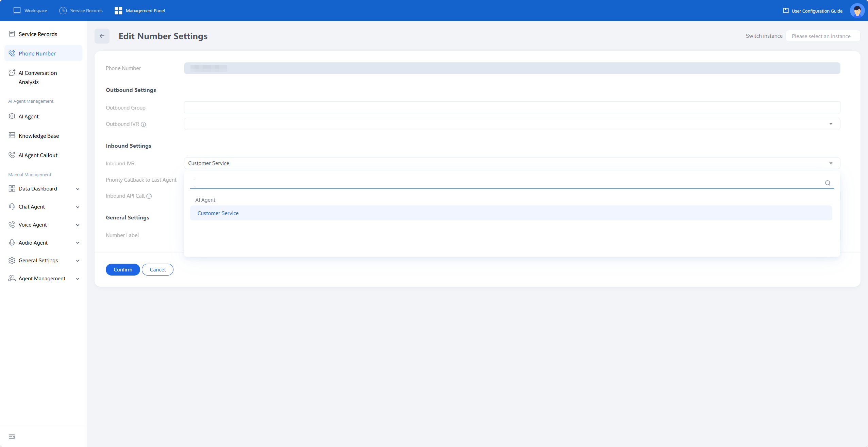Open the Switch instance selector
Screen dimensions: 868x447
[822, 36]
